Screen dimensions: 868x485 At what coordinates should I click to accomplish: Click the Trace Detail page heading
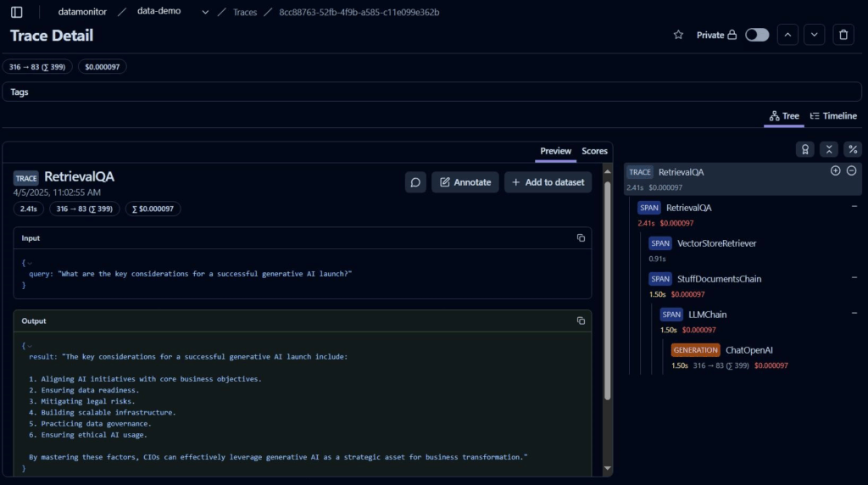52,36
